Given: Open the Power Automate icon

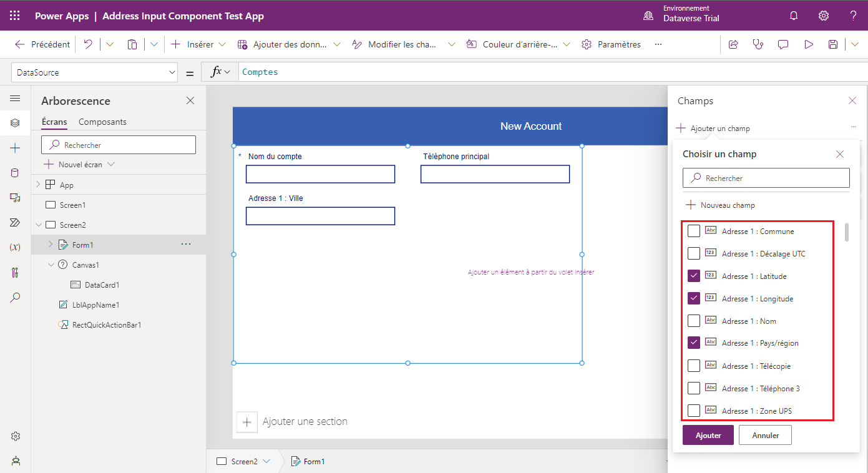Looking at the screenshot, I should 15,223.
